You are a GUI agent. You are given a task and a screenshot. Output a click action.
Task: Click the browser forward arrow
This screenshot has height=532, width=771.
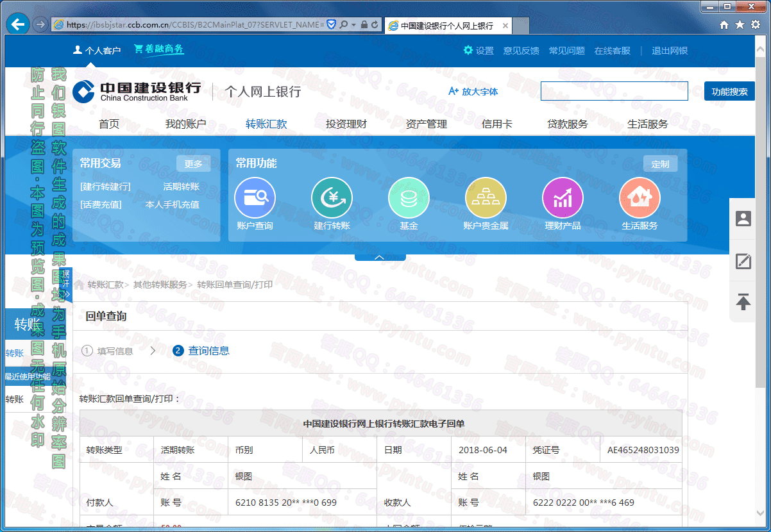pyautogui.click(x=40, y=24)
